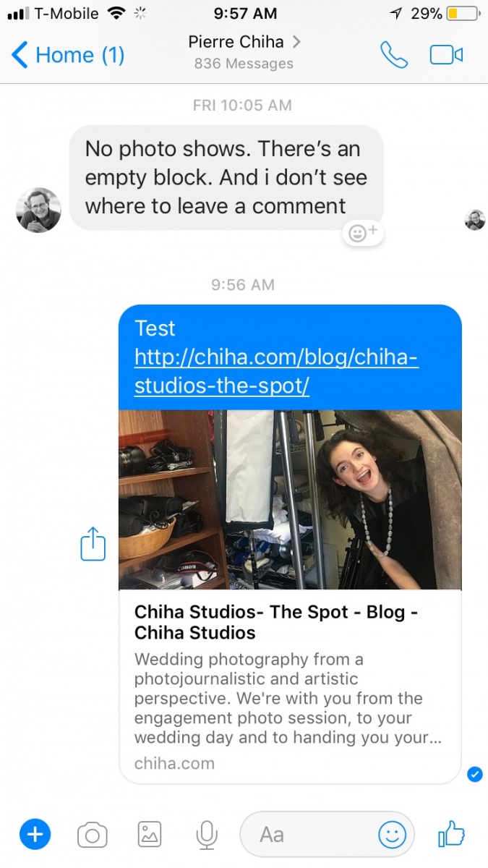Tap the link preview photo thumbnail

[290, 500]
